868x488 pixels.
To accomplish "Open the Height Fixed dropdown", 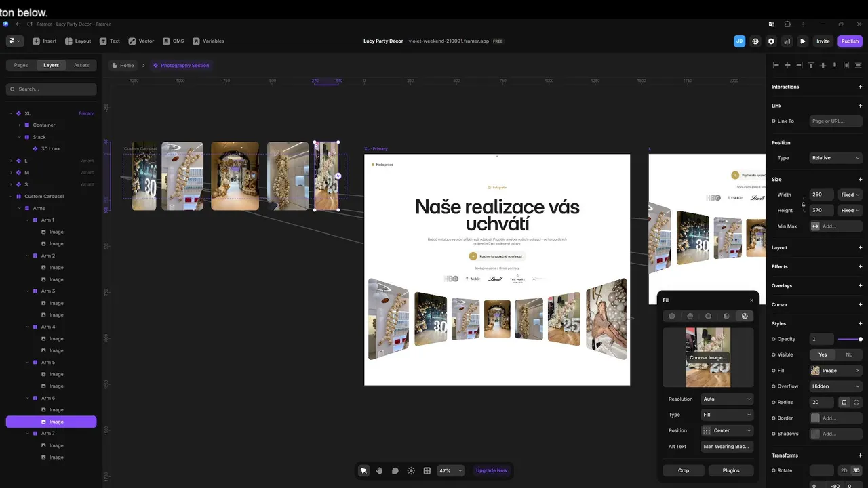I will coord(850,211).
